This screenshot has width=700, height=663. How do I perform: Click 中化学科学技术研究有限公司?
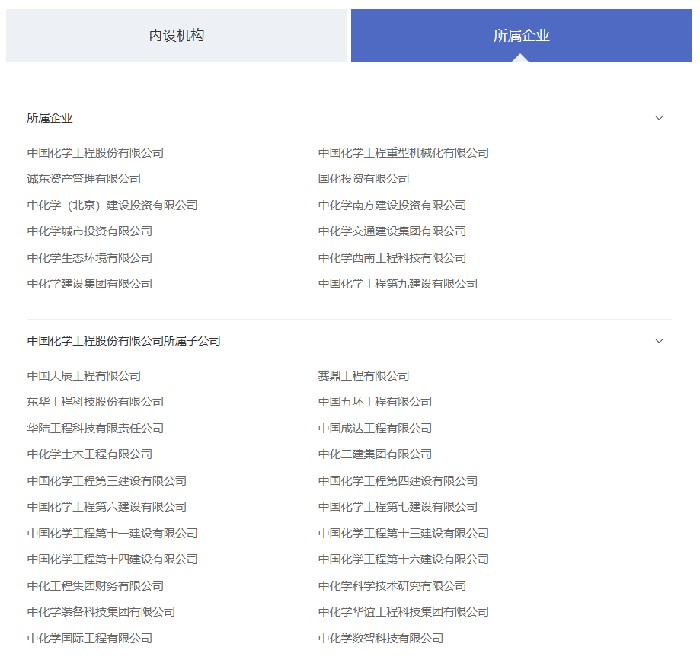tap(392, 586)
